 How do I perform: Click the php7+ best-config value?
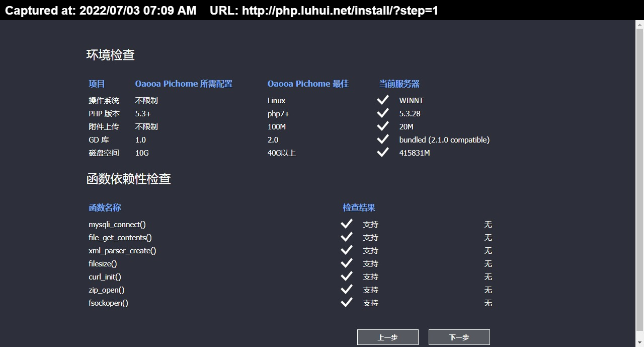(279, 113)
